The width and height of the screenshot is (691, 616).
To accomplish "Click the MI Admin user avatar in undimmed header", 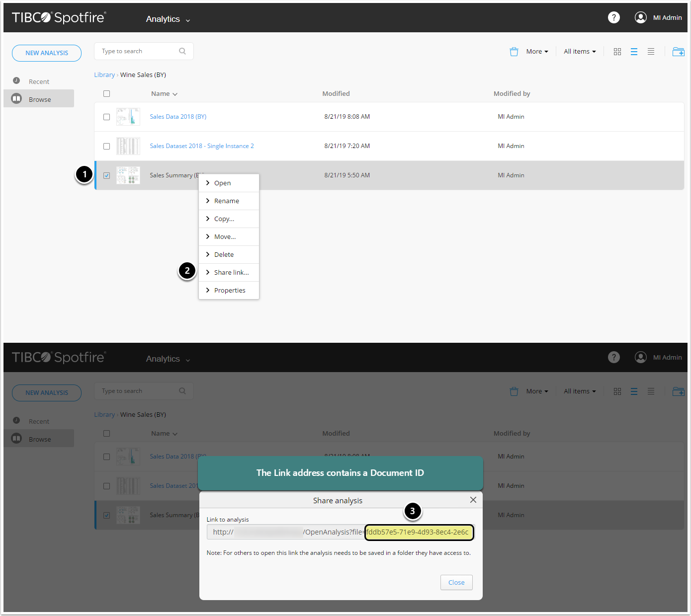I will 641,17.
